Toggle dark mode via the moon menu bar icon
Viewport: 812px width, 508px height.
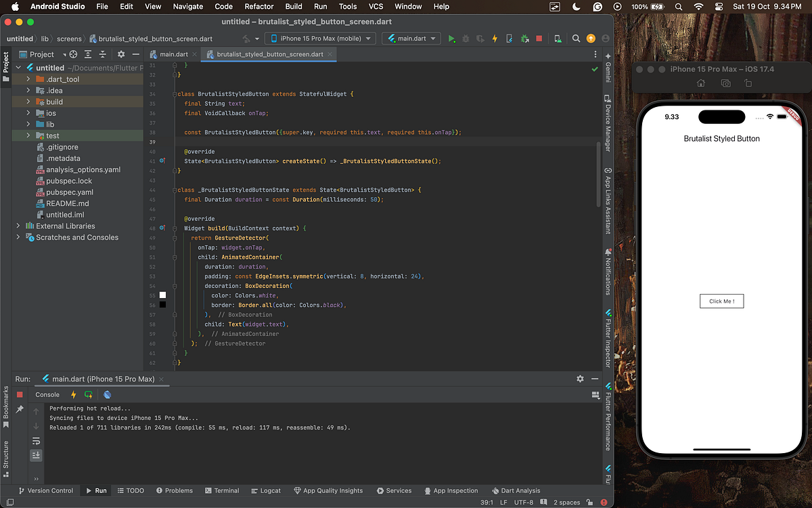(x=576, y=7)
